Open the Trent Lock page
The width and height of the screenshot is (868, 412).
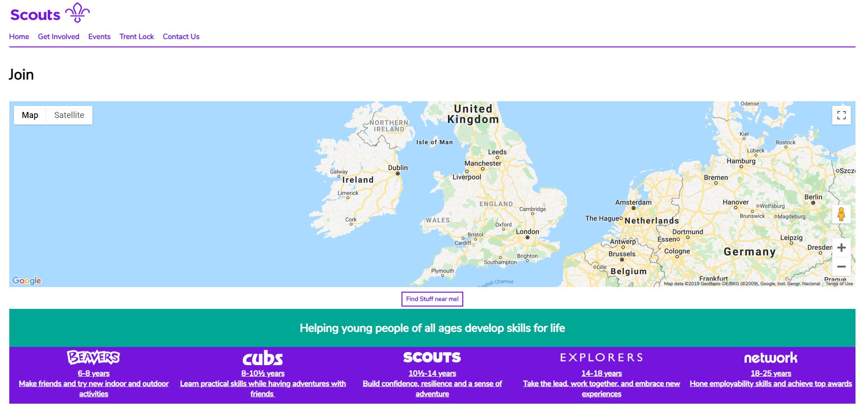point(136,37)
